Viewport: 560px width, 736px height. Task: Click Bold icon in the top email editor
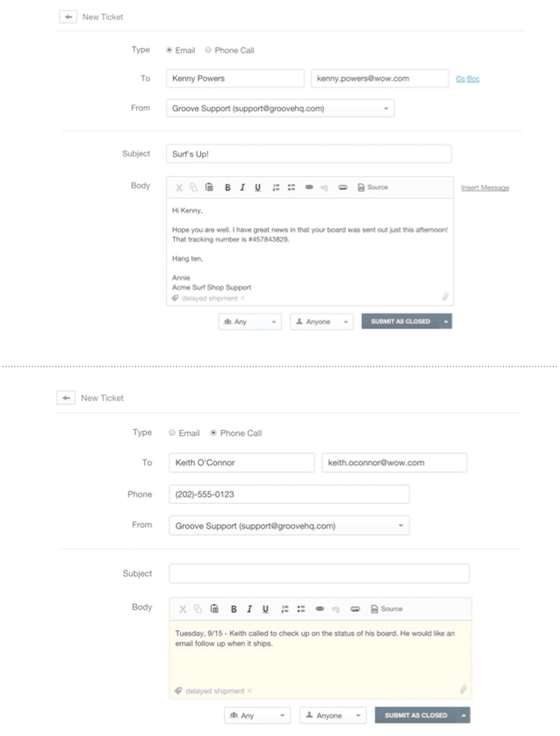[x=227, y=188]
